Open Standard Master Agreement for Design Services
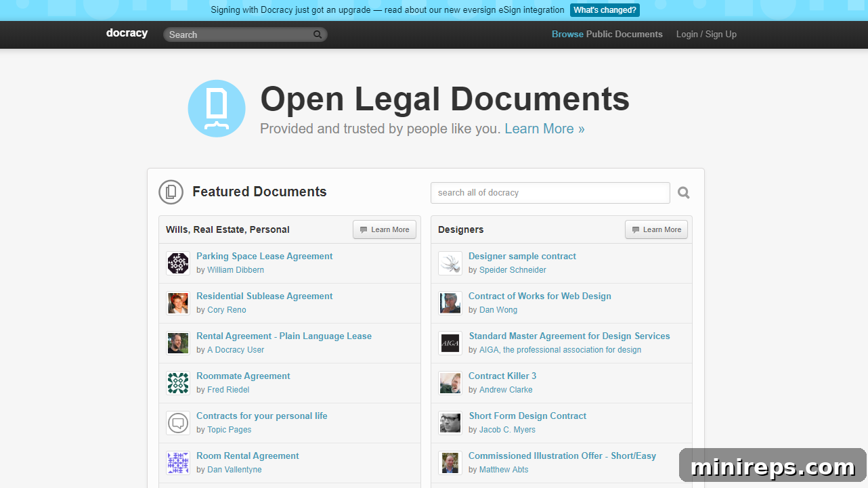 tap(569, 336)
